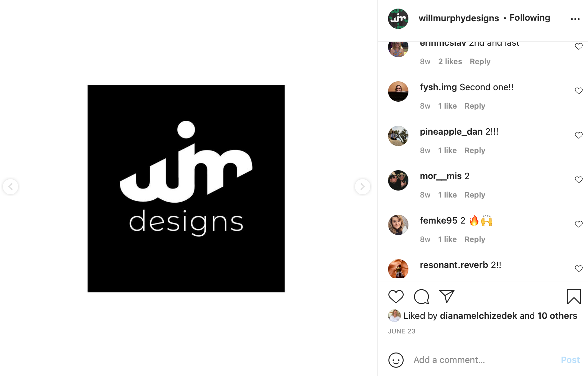
Task: Like fysh.img's comment with heart
Action: [x=578, y=91]
